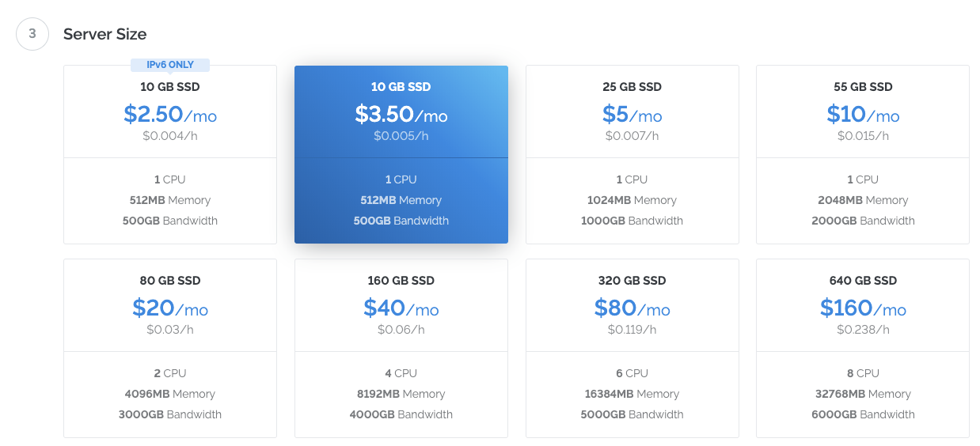Click the 4096MB Memory text
980x446 pixels.
click(170, 394)
